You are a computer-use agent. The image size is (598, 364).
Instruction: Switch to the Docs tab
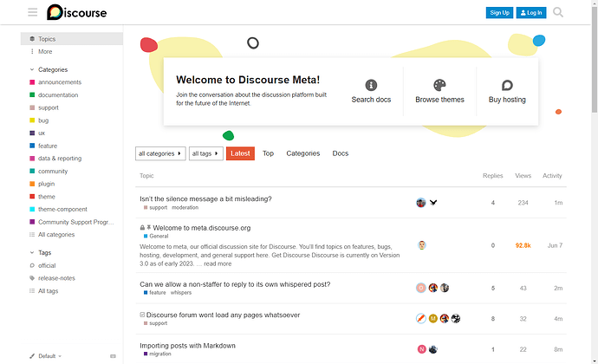tap(341, 153)
